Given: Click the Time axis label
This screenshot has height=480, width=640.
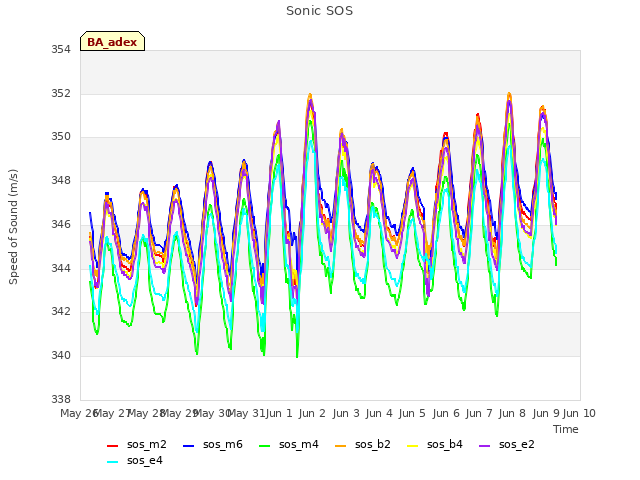Looking at the screenshot, I should (566, 429).
